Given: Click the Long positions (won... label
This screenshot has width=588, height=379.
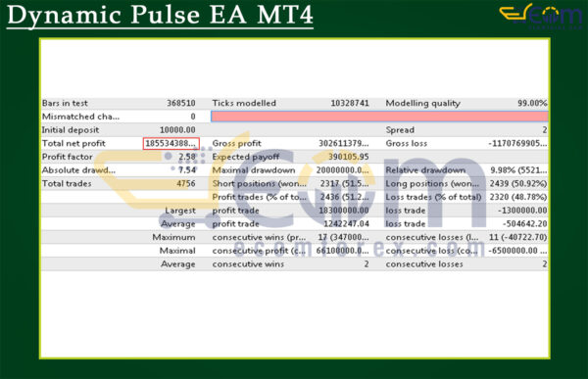Looking at the screenshot, I should tap(432, 184).
